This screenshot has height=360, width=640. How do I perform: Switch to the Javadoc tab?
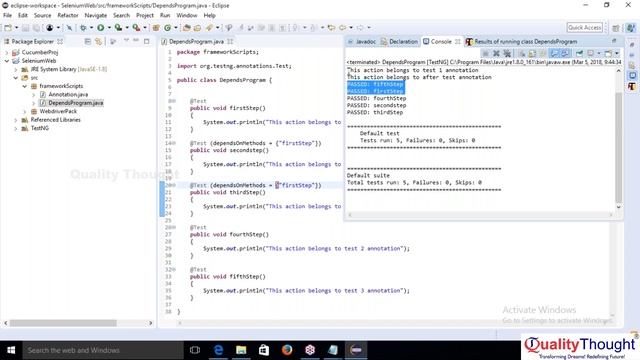[x=362, y=42]
